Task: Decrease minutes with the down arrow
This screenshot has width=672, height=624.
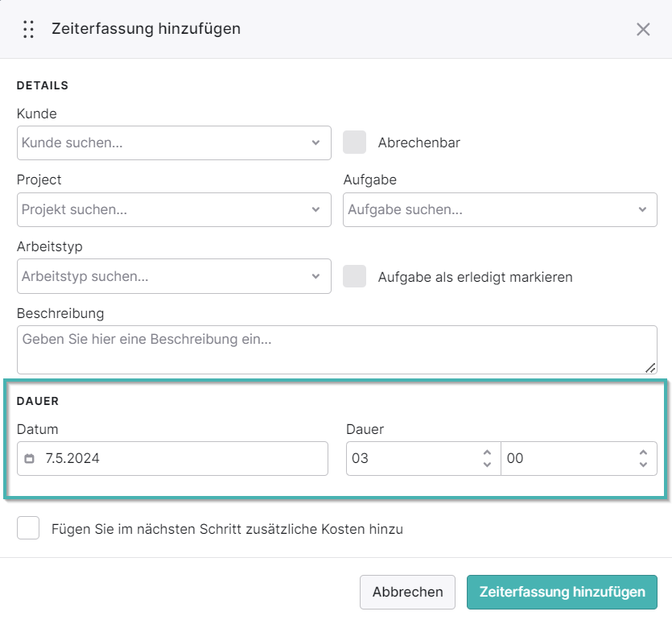Action: [643, 465]
